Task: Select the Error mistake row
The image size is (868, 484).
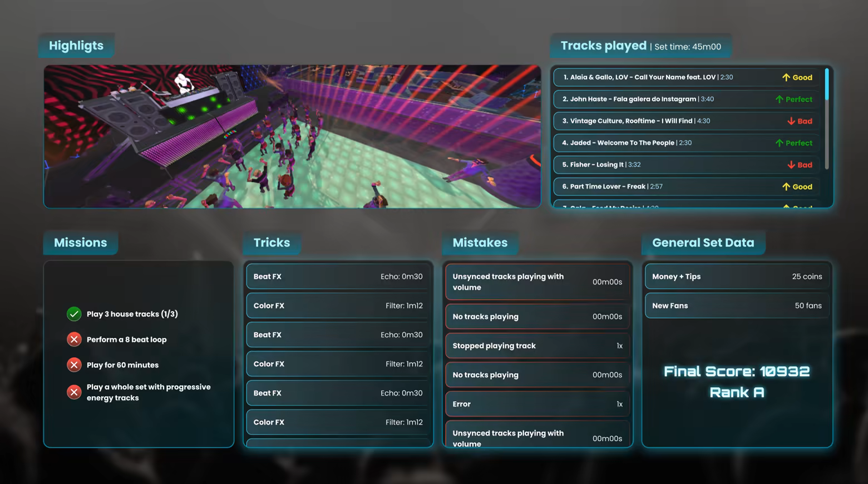Action: 537,404
